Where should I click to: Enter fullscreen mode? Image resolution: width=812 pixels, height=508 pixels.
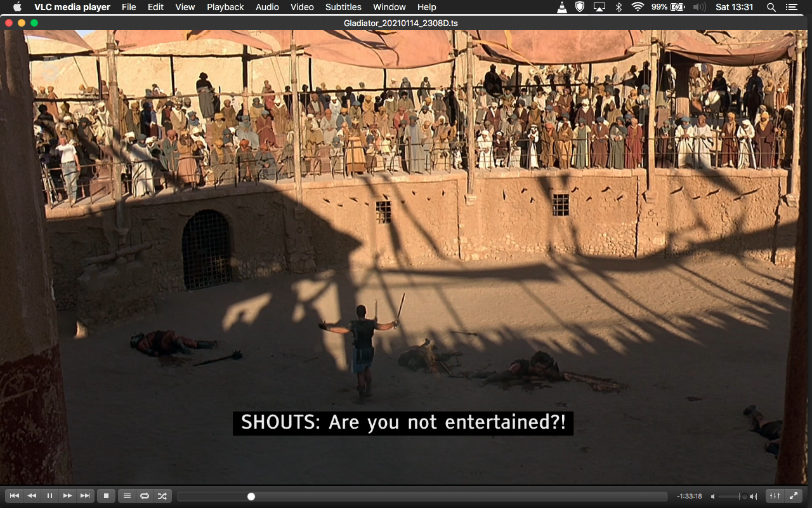click(x=793, y=496)
